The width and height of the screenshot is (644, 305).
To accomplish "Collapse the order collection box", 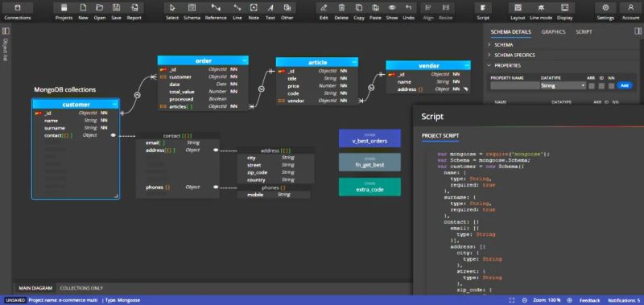I will pyautogui.click(x=245, y=60).
